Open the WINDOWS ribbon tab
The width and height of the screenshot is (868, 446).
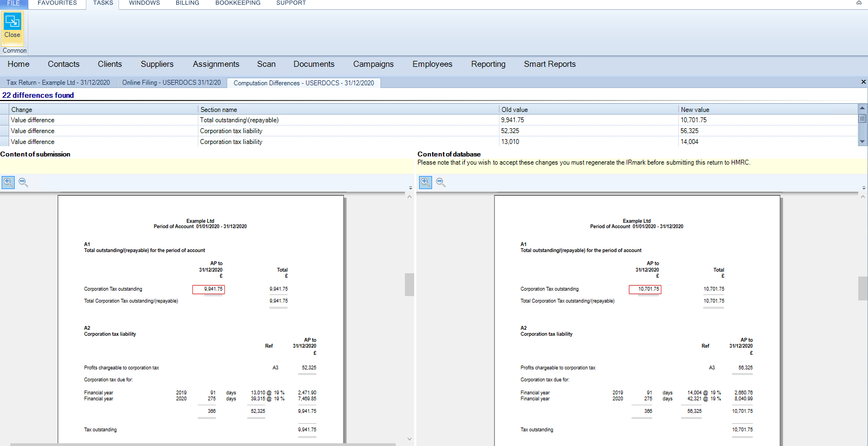tap(144, 3)
